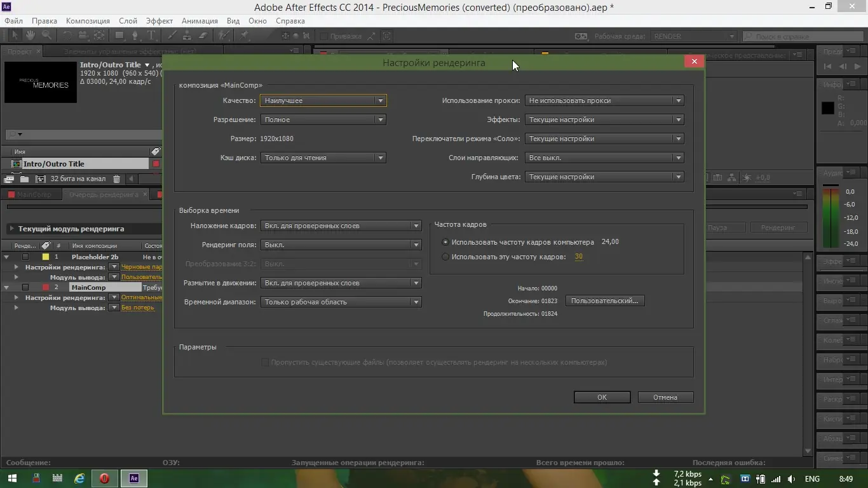Cancel the dialog with Отмена

coord(665,397)
